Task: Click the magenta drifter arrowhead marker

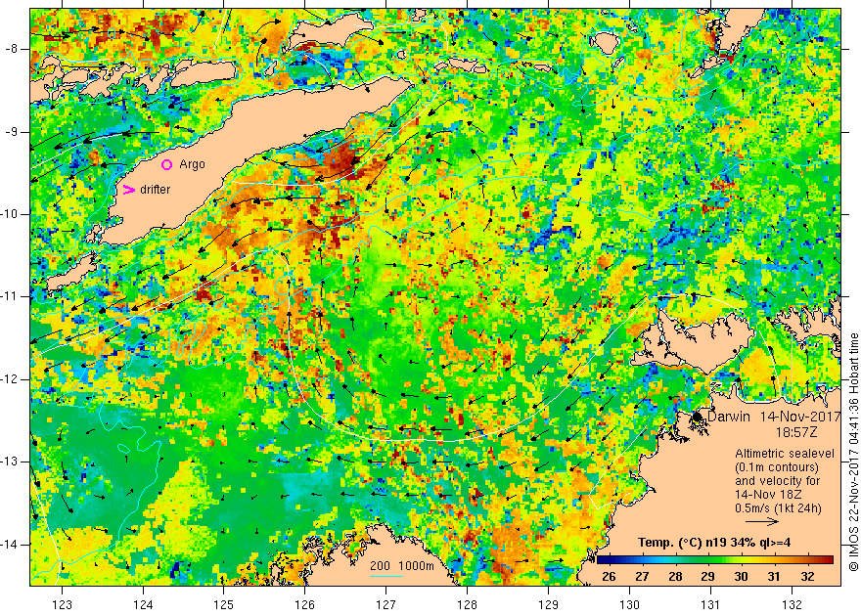Action: tap(128, 190)
